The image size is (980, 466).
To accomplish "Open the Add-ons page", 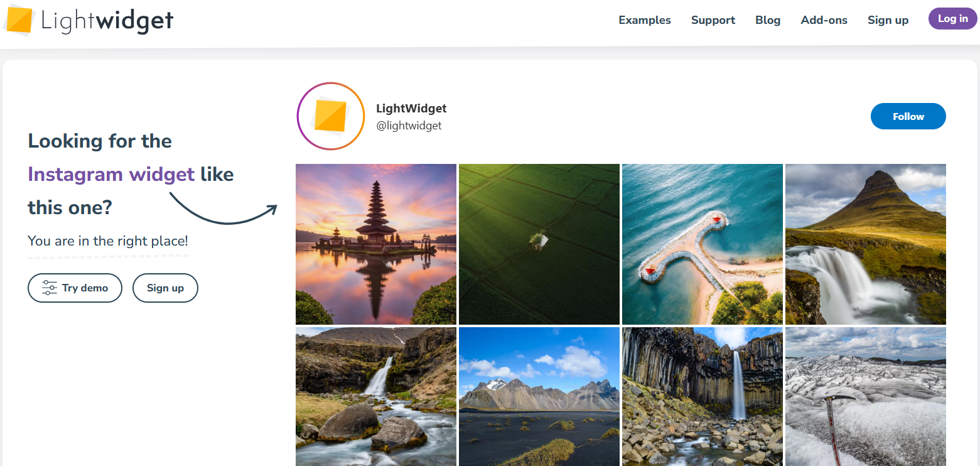I will (x=824, y=19).
